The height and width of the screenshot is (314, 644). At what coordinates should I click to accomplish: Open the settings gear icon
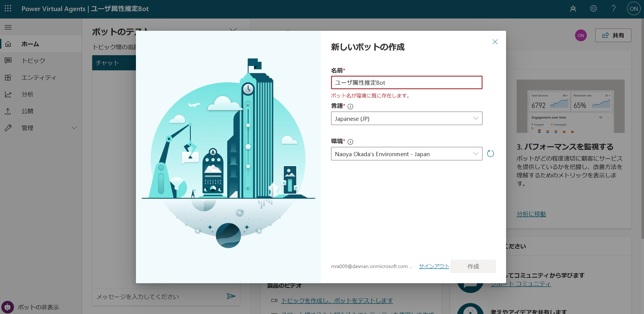(593, 9)
